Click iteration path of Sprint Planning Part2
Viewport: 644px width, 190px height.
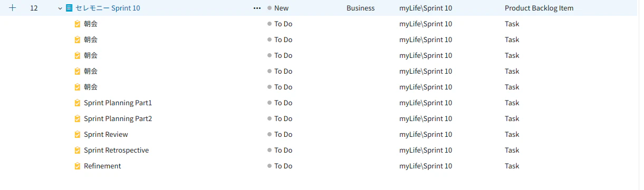tap(426, 118)
